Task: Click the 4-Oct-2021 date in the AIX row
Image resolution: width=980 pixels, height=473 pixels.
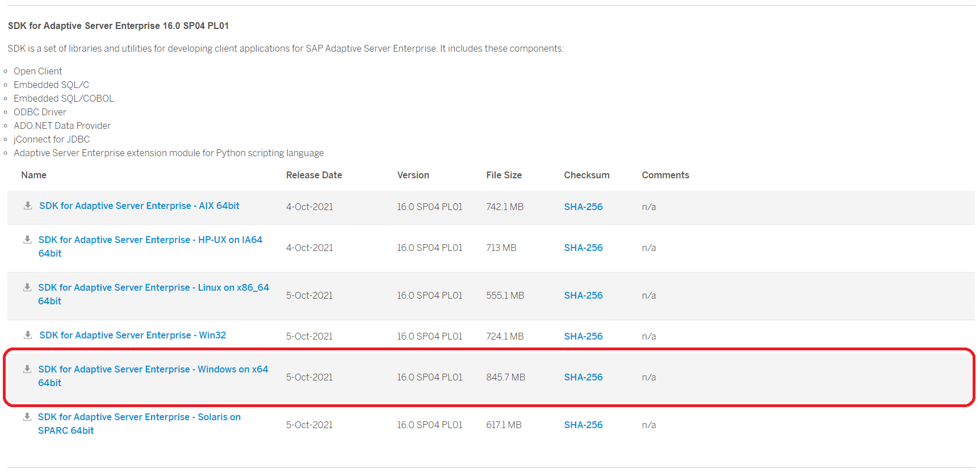Action: 309,207
